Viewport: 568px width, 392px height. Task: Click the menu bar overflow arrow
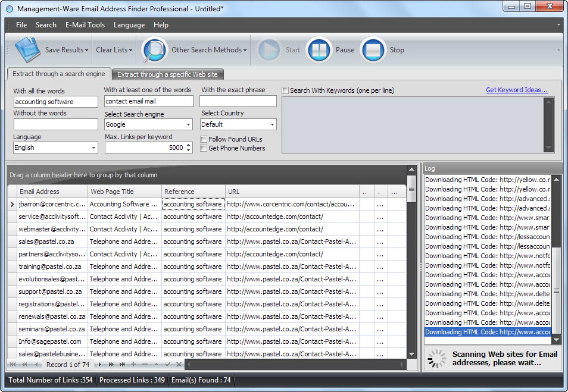coord(559,24)
